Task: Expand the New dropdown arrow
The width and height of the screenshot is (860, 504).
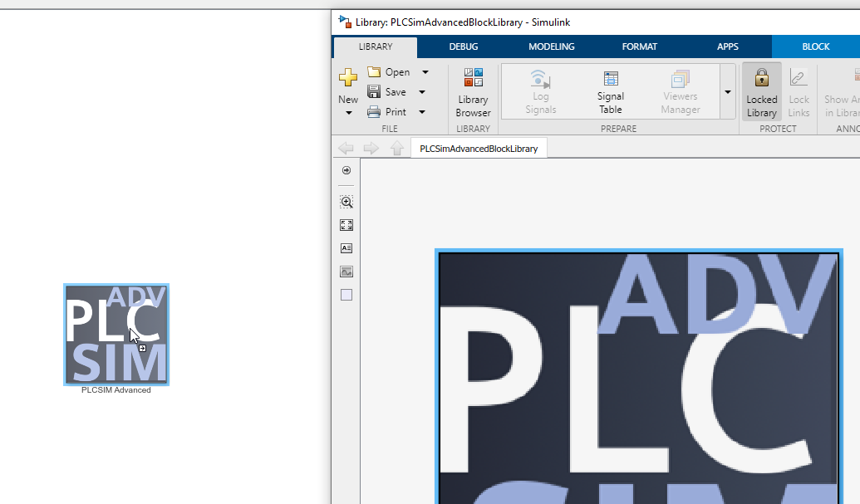Action: pos(348,113)
